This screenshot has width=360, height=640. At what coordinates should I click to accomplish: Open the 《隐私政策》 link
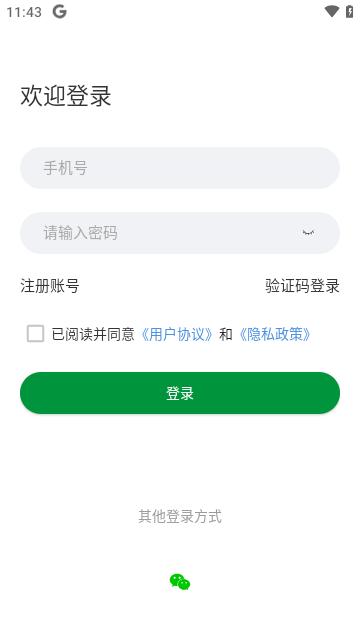click(x=275, y=334)
